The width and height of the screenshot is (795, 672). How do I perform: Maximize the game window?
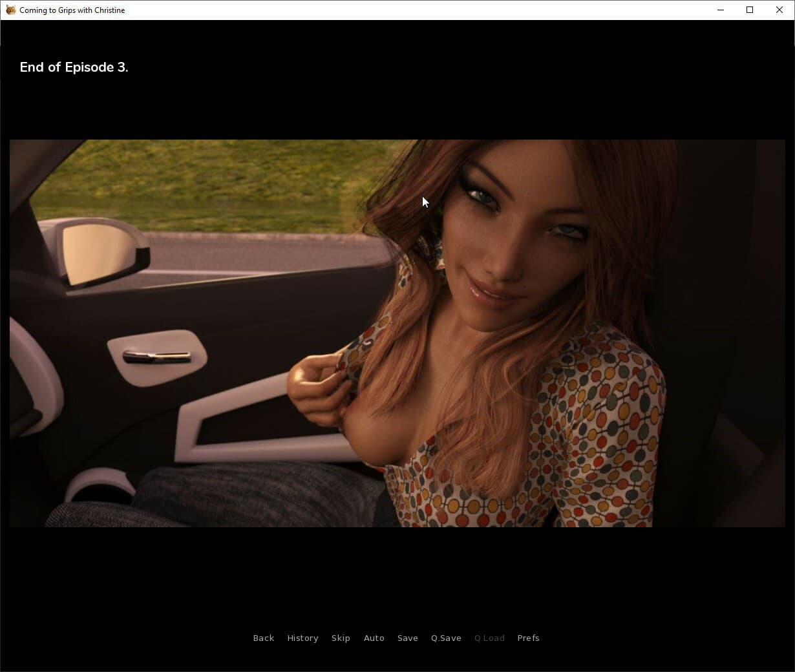[x=750, y=10]
